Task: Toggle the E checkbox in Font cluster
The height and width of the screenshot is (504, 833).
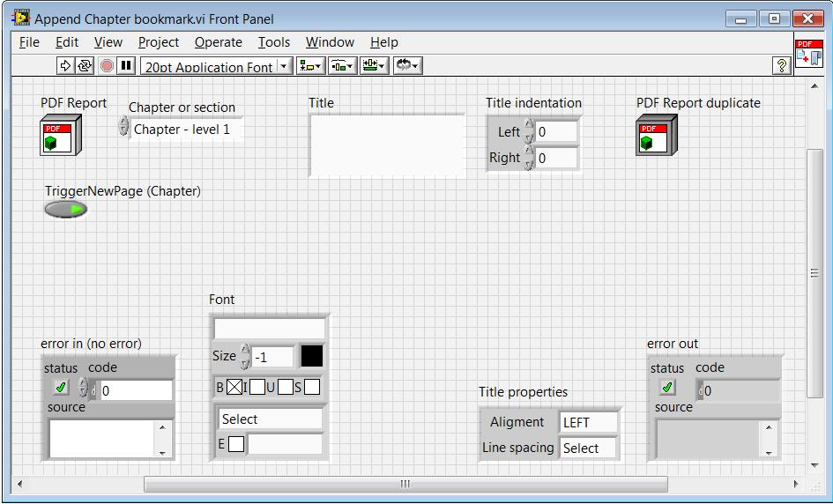Action: point(235,444)
